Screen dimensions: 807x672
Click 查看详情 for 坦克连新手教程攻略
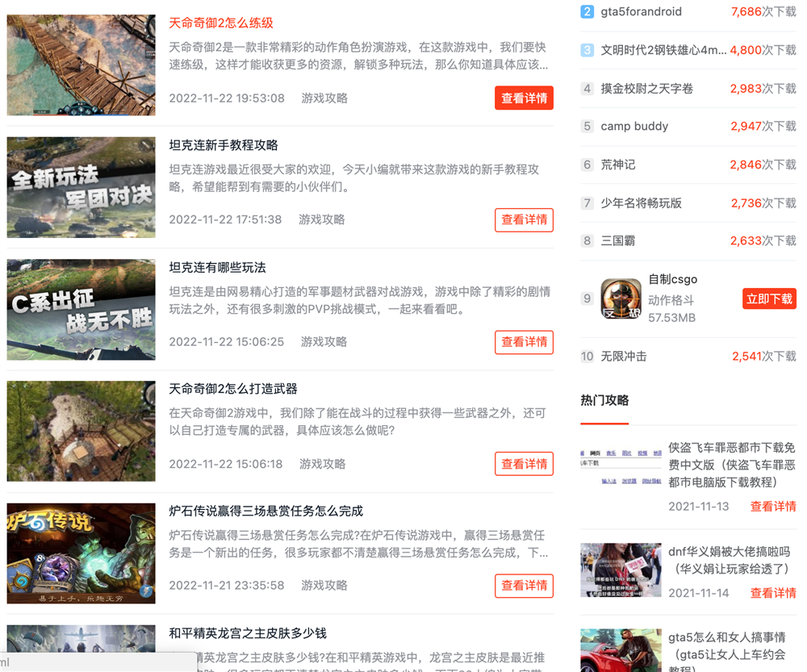pos(524,220)
